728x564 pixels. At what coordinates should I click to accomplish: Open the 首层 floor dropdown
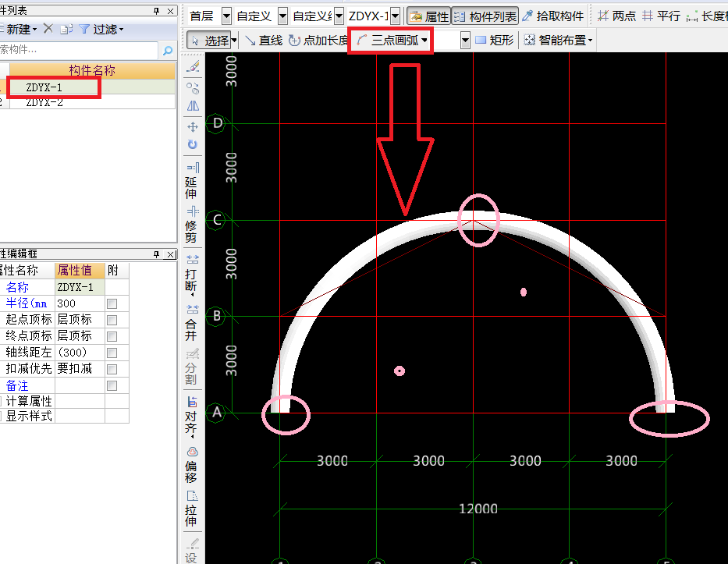(x=226, y=16)
